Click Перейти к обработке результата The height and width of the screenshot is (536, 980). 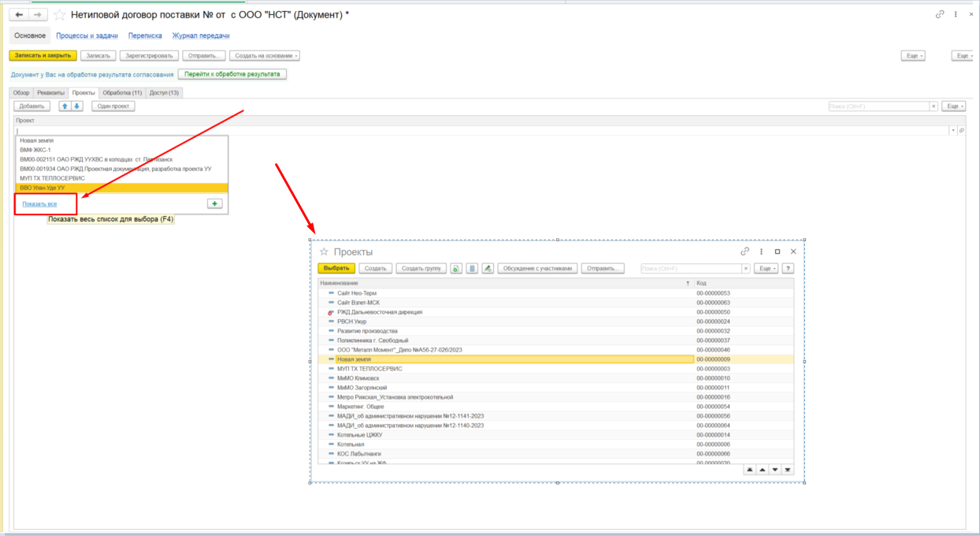[232, 74]
